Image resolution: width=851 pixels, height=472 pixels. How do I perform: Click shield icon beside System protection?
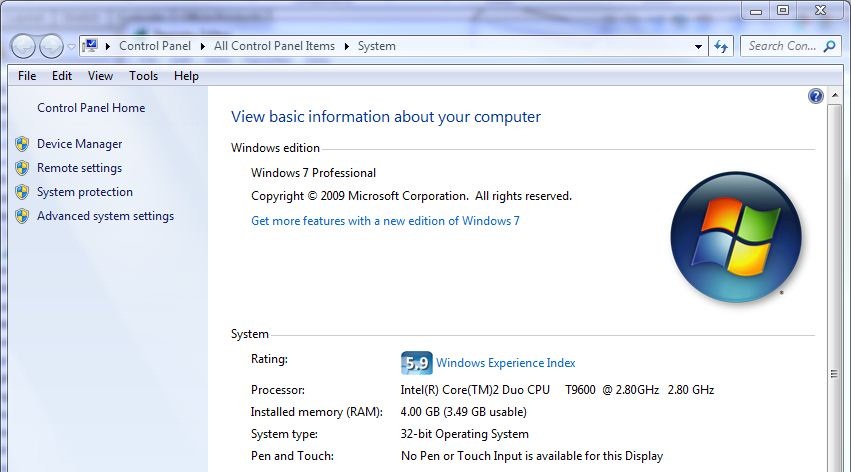22,192
